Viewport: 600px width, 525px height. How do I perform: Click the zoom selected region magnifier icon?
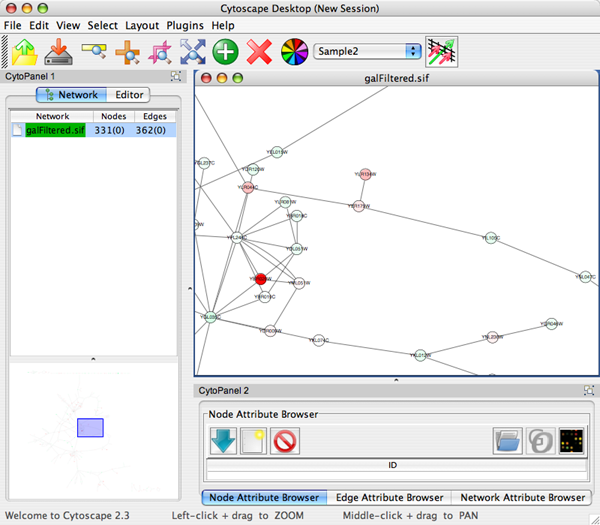point(93,51)
